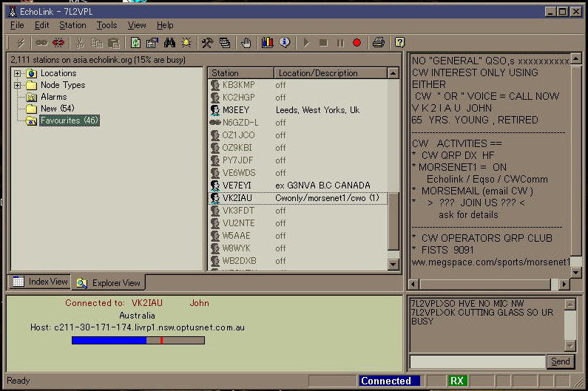The height and width of the screenshot is (391, 588).
Task: Click the red Record button
Action: coord(356,43)
